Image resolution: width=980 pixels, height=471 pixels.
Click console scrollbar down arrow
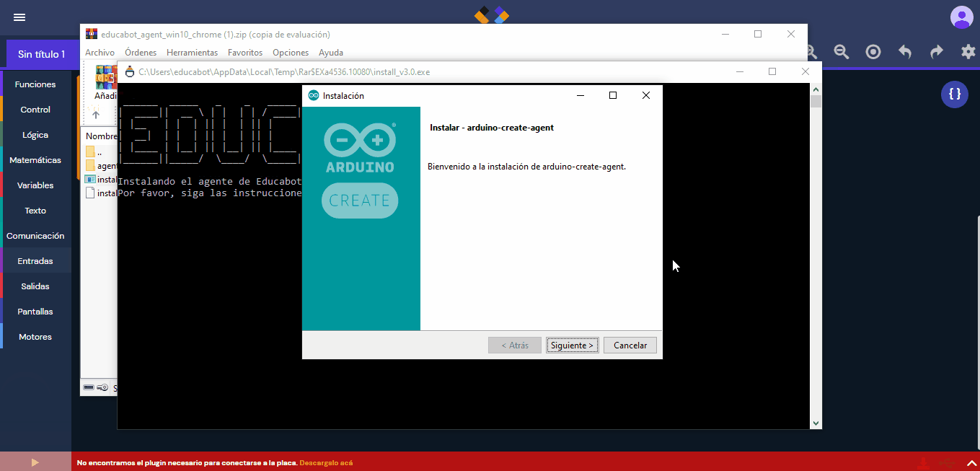click(816, 423)
